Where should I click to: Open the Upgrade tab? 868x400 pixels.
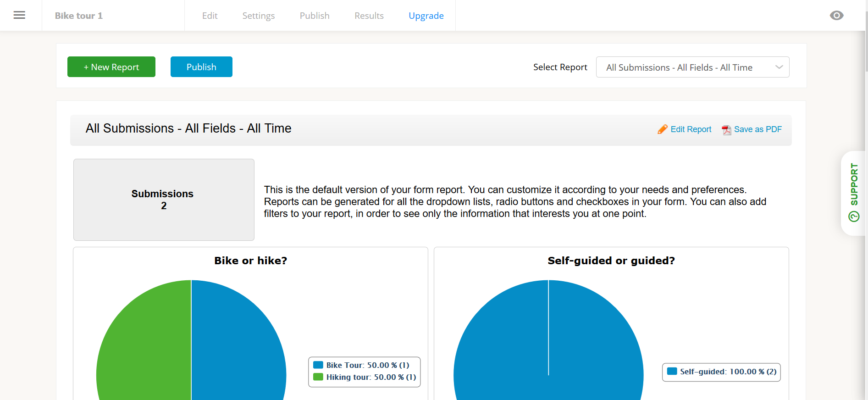coord(426,16)
